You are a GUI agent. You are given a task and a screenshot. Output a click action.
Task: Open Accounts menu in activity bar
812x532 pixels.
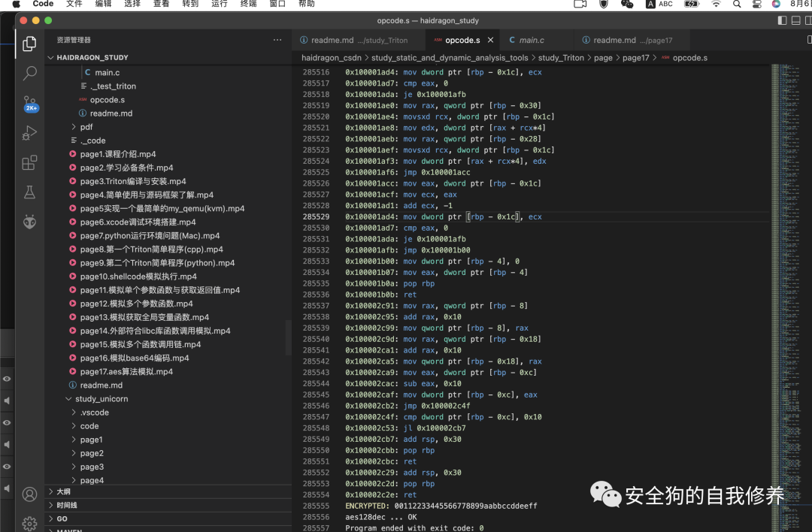[29, 494]
